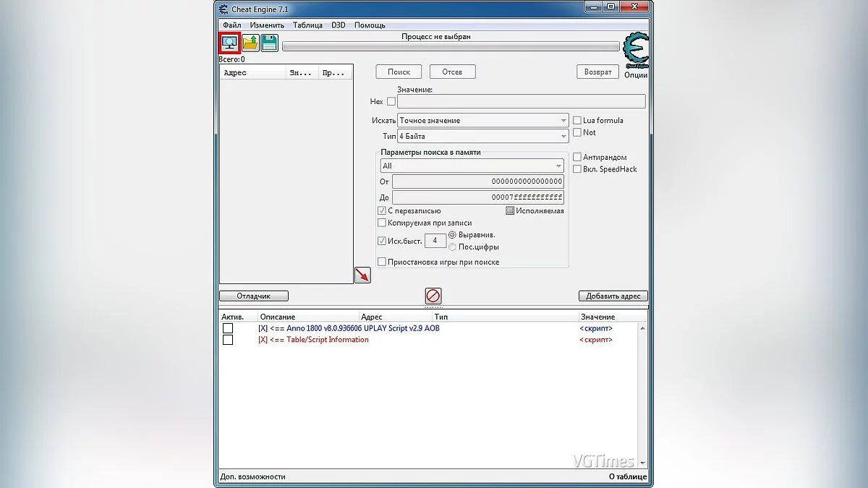This screenshot has width=868, height=488.
Task: Select the Пос.цифры radio button
Action: [x=453, y=247]
